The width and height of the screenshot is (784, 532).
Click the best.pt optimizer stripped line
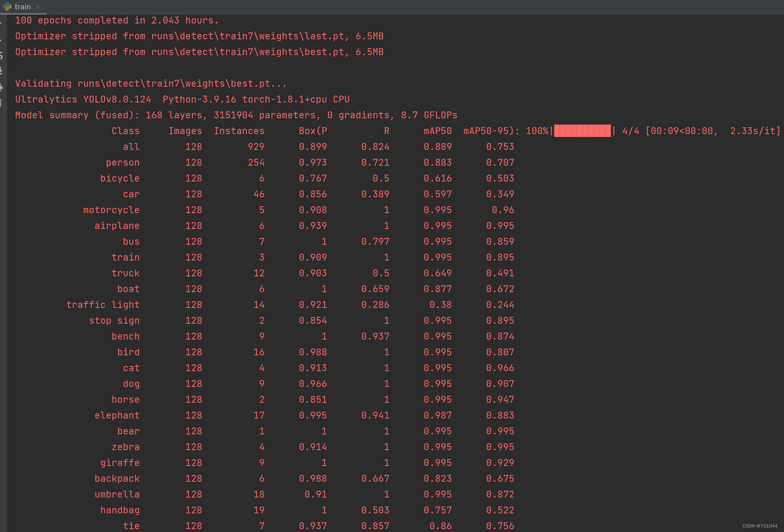(199, 52)
